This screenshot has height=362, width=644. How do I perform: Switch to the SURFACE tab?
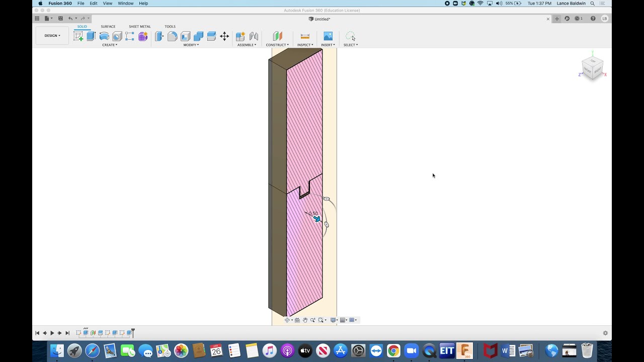[108, 27]
